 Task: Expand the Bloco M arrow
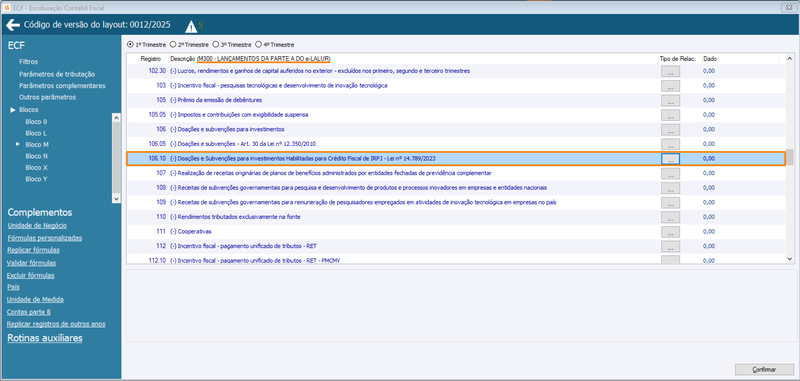18,144
